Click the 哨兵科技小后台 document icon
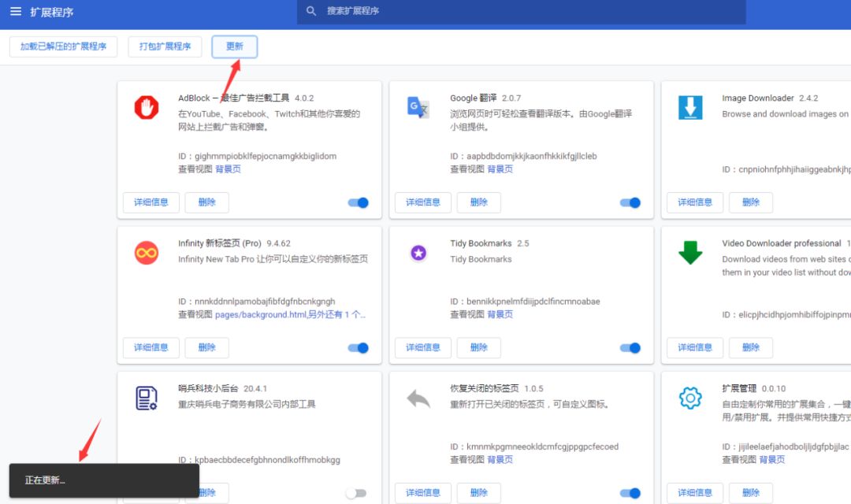 pos(147,398)
